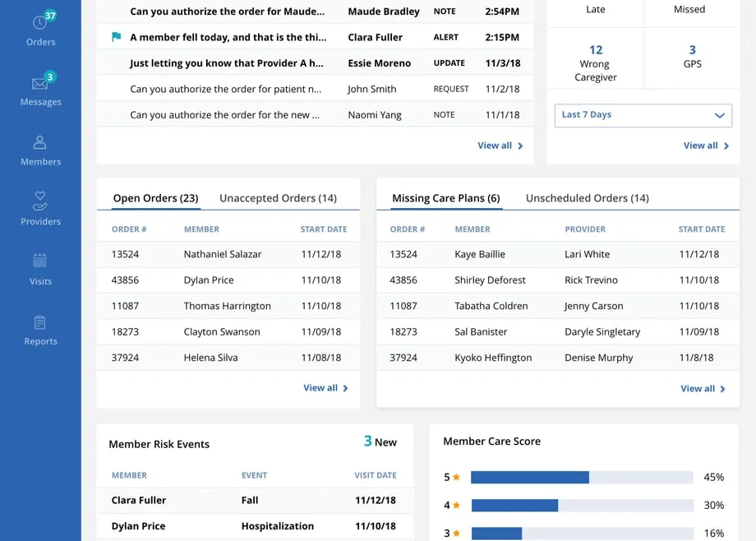Image resolution: width=756 pixels, height=541 pixels.
Task: Click the 3-star rating star icon
Action: 456,533
